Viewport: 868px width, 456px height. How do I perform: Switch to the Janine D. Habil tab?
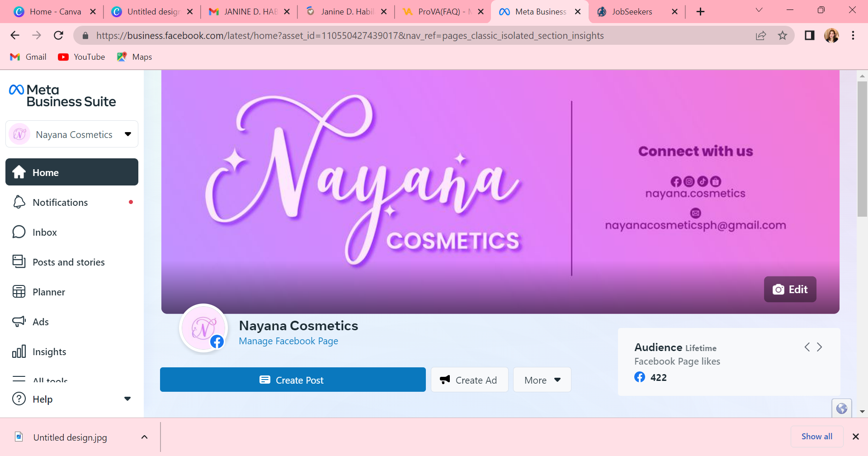[x=346, y=12]
